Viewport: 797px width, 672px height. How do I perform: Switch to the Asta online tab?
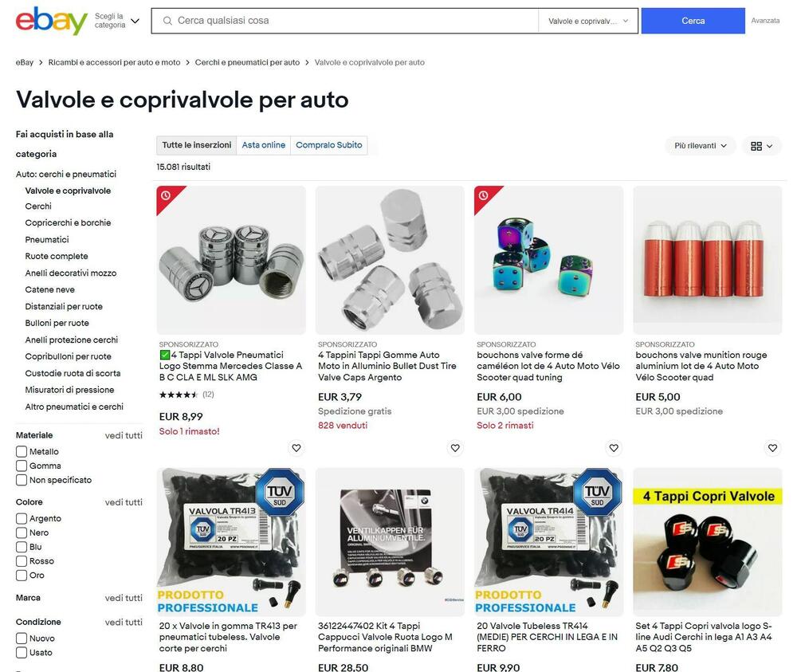point(263,145)
